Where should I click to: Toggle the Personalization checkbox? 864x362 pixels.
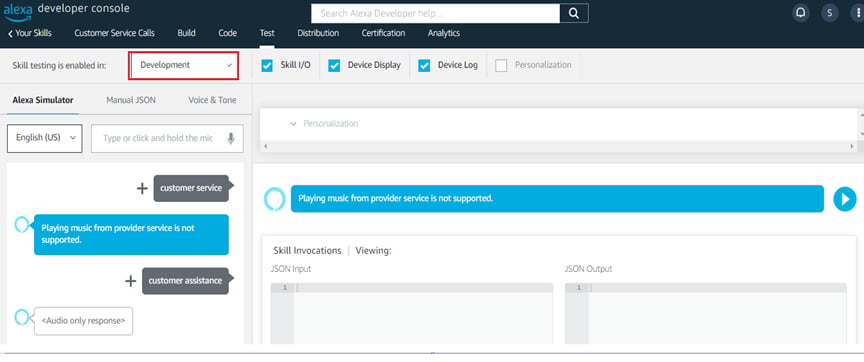[x=501, y=66]
